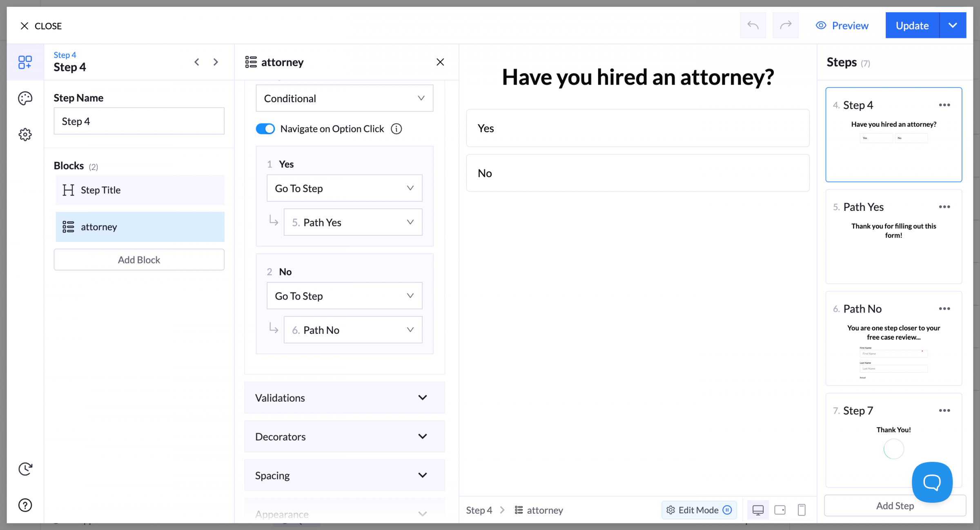Open Path No step options menu

[x=944, y=309]
